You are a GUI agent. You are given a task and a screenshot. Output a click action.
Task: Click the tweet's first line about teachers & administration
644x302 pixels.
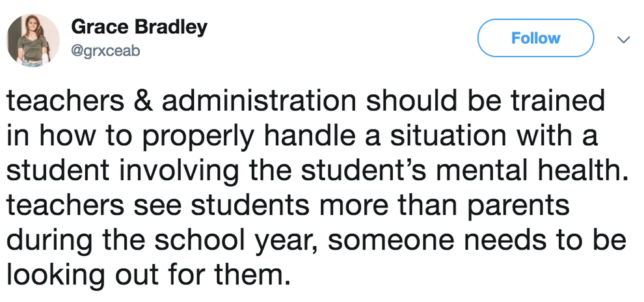tap(306, 102)
